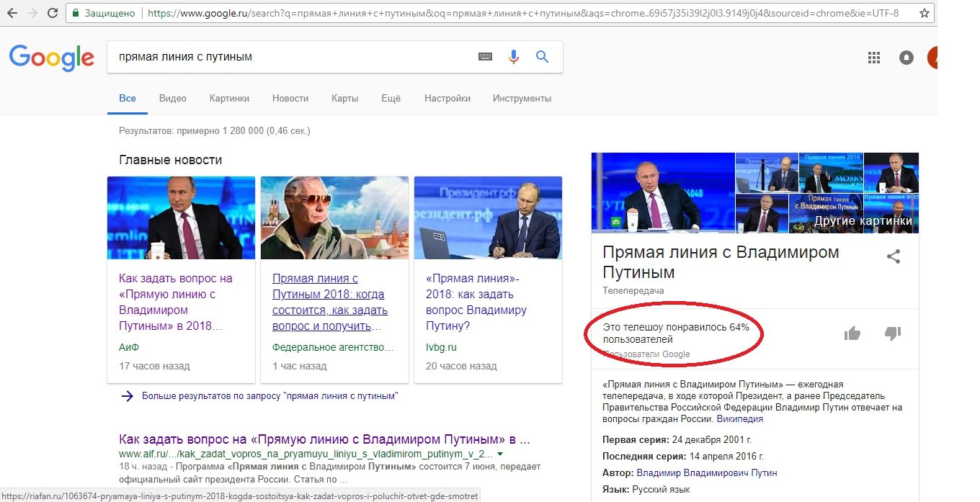Viewport: 980px width, 502px height.
Task: Click the green padlock security icon
Action: [x=76, y=13]
